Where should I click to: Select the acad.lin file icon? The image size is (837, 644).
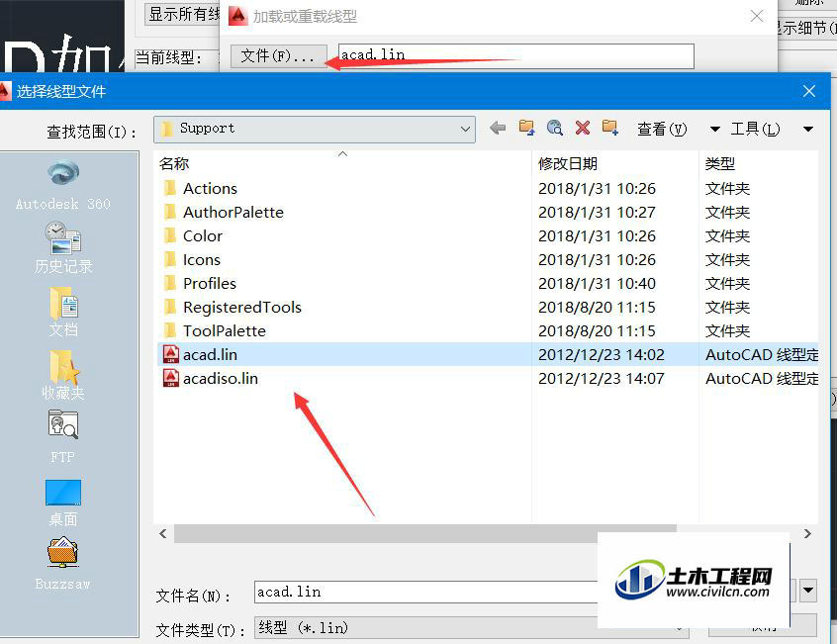click(171, 354)
